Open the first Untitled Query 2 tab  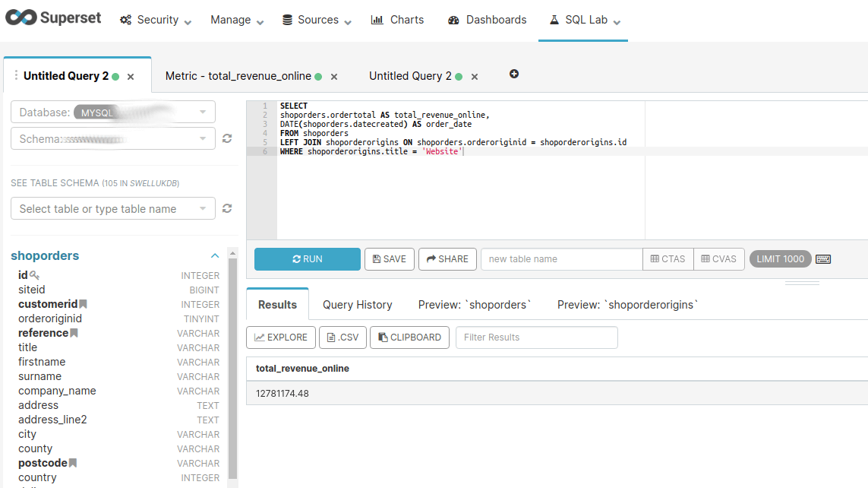point(66,76)
